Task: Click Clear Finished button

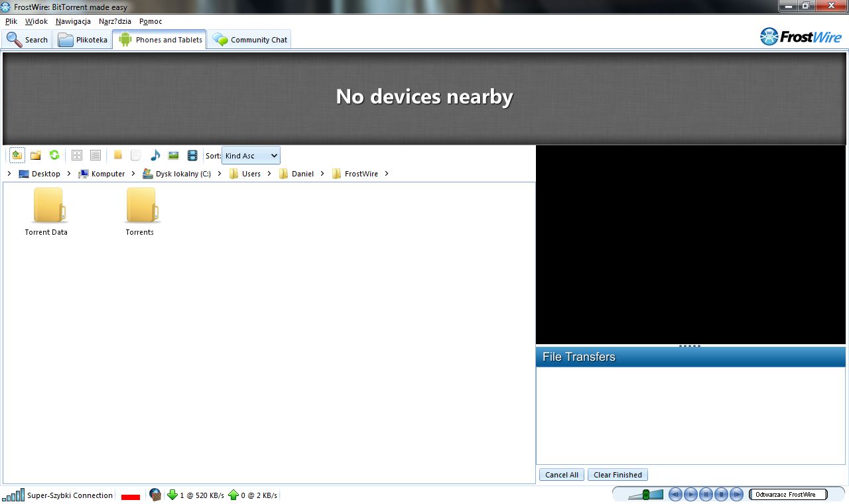Action: (x=618, y=475)
